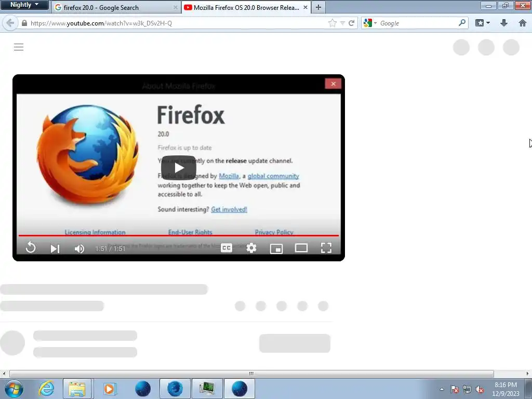The height and width of the screenshot is (399, 532).
Task: Select the Mozilla Firefox OS 20.0 YouTube tab
Action: coord(246,7)
